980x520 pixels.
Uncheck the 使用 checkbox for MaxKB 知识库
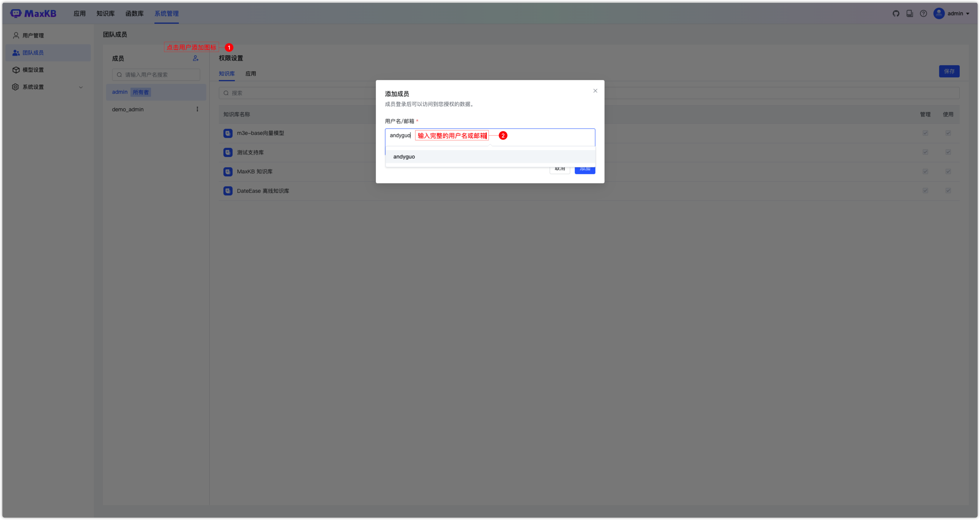point(949,171)
